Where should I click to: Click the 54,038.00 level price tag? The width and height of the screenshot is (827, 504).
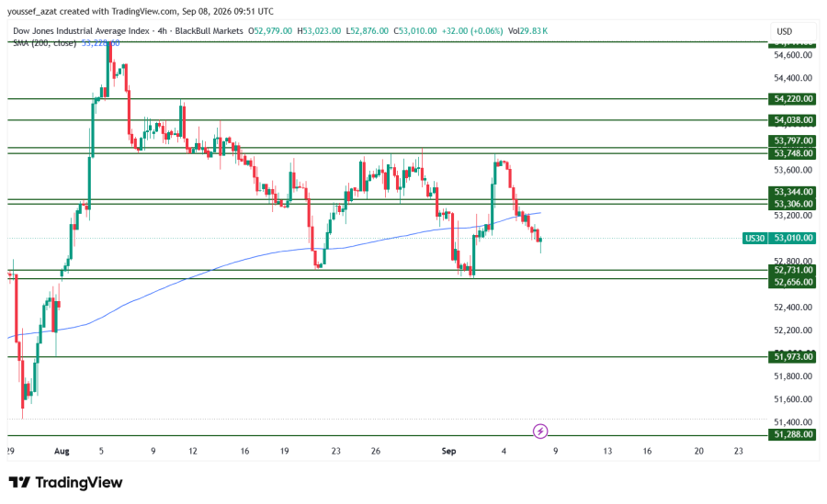792,120
